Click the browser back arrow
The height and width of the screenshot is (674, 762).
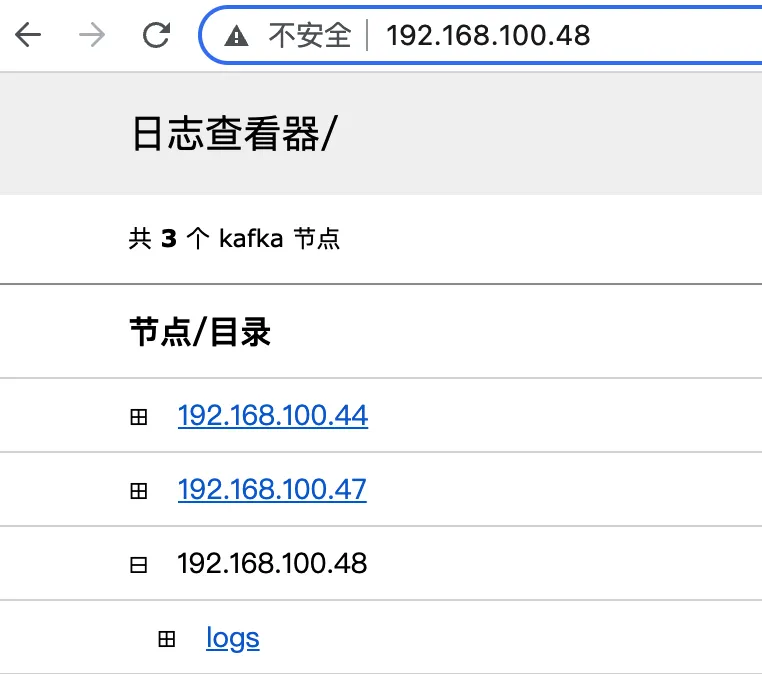pyautogui.click(x=28, y=36)
